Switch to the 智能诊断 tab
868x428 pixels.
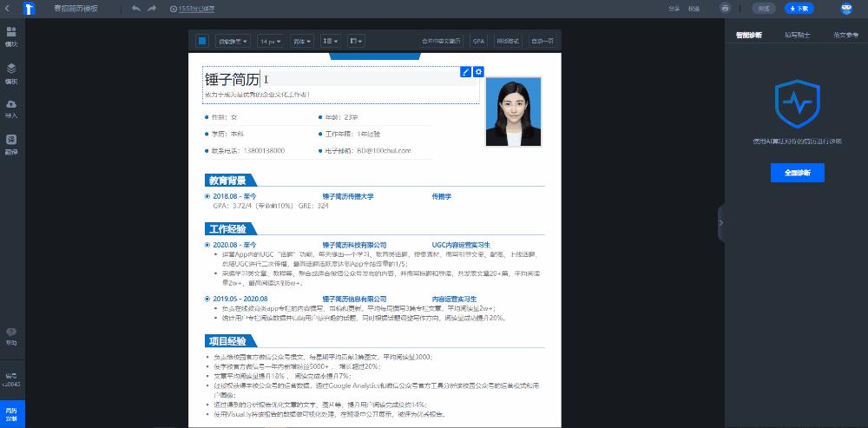750,35
